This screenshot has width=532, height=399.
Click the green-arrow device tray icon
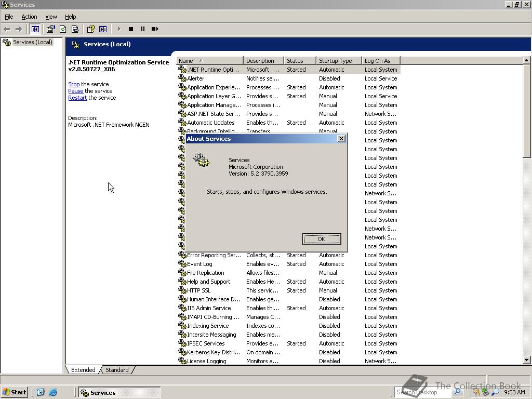[486, 392]
